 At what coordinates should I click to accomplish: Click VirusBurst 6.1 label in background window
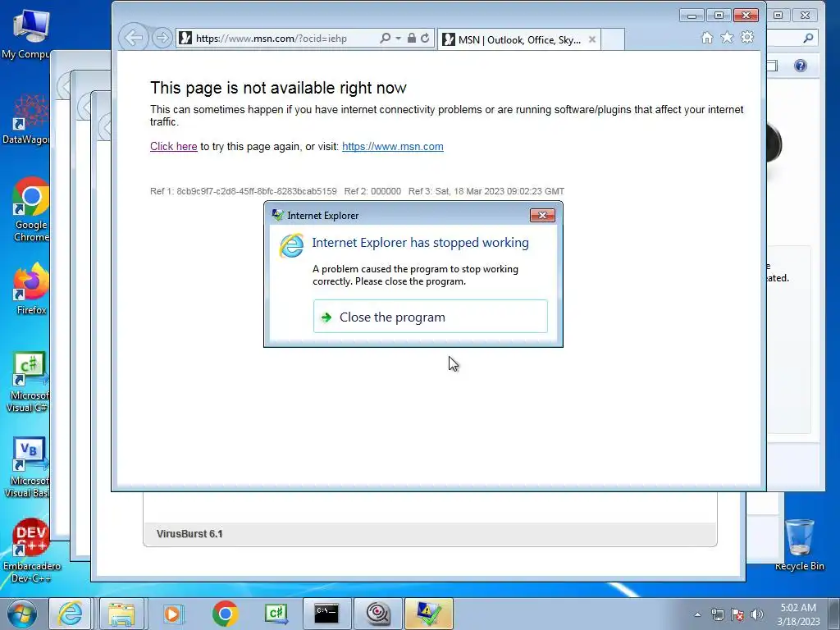pyautogui.click(x=189, y=533)
